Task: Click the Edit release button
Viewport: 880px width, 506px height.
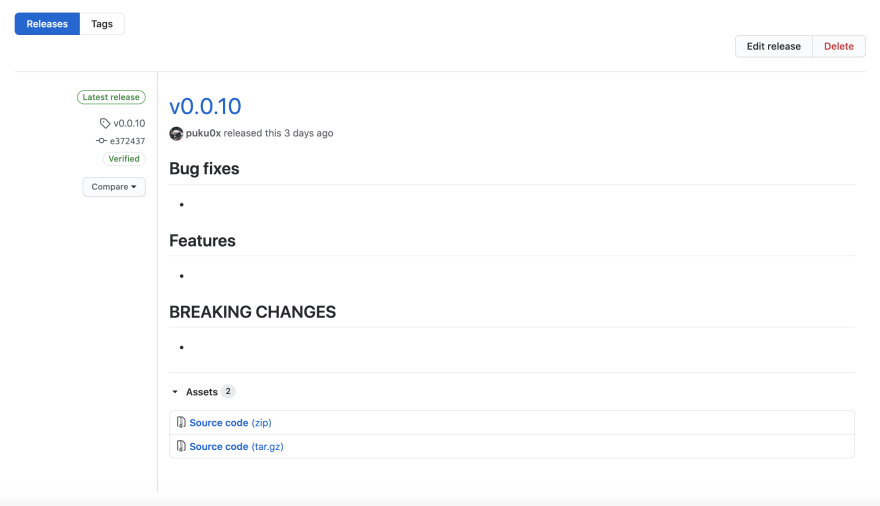Action: (x=773, y=47)
